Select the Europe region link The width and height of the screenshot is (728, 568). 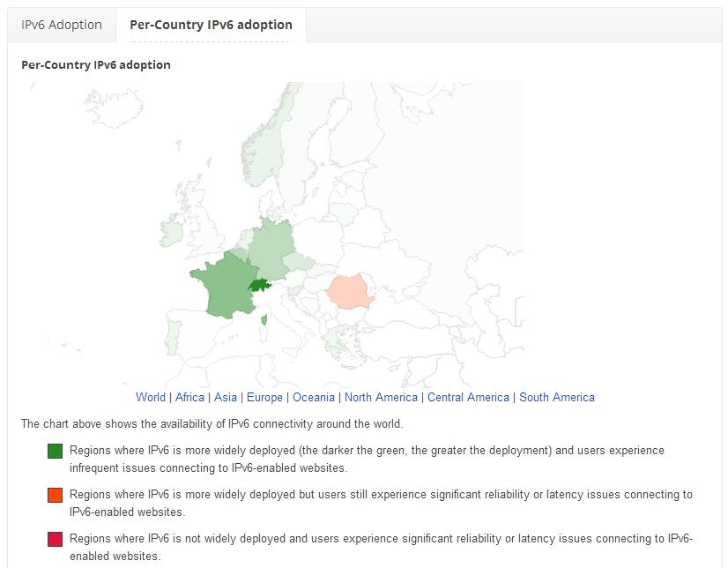coord(264,397)
